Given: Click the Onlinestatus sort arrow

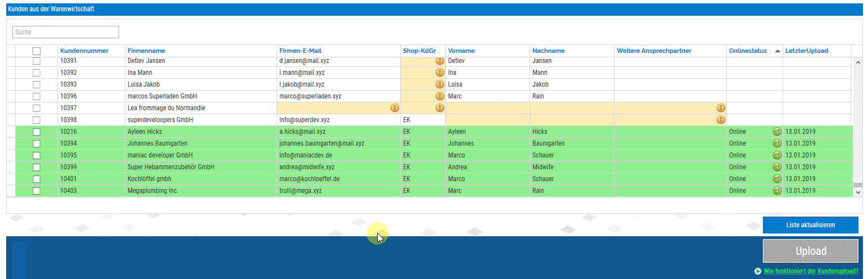Looking at the screenshot, I should (777, 51).
